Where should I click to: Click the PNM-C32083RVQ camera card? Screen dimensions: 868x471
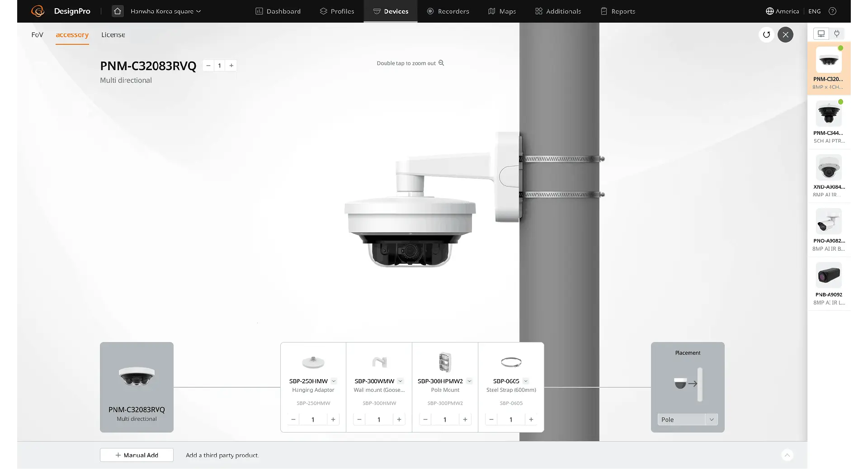coord(137,387)
